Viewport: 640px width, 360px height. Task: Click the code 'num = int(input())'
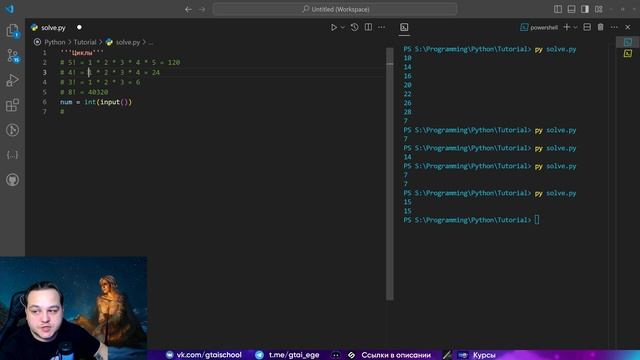(x=96, y=102)
